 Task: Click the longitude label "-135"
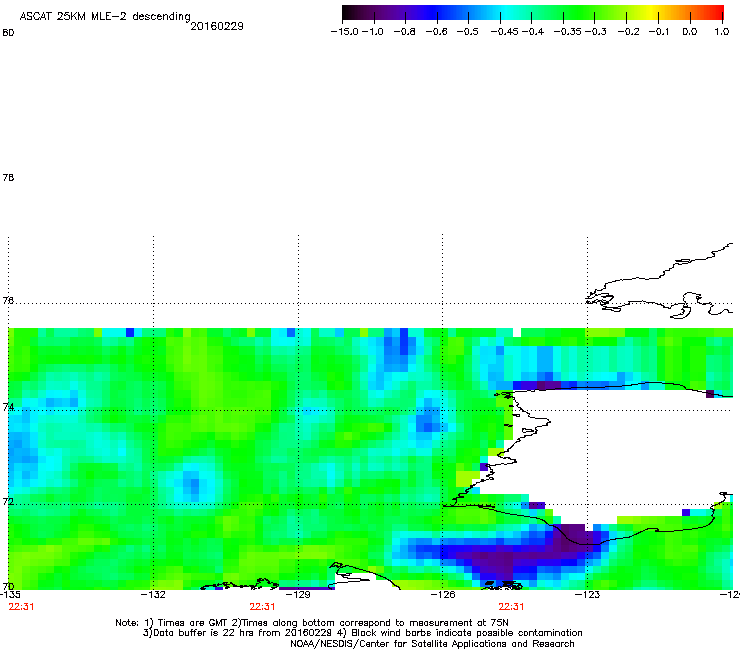click(x=10, y=594)
